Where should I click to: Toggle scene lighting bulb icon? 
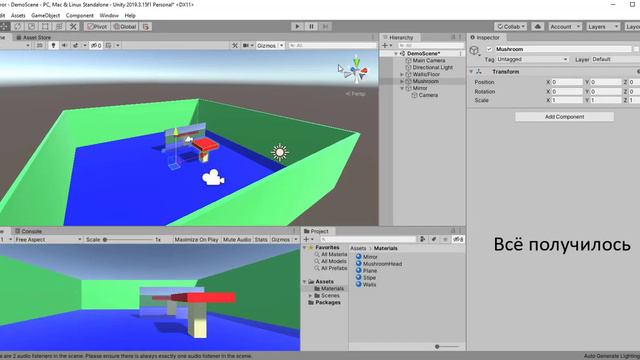pyautogui.click(x=53, y=45)
